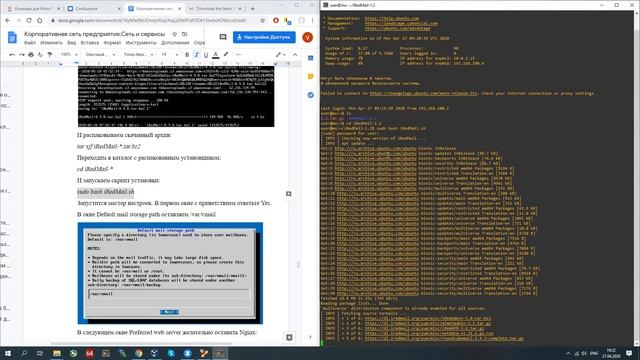
Task: Toggle Italic formatting in Docs toolbar
Action: pos(196,55)
